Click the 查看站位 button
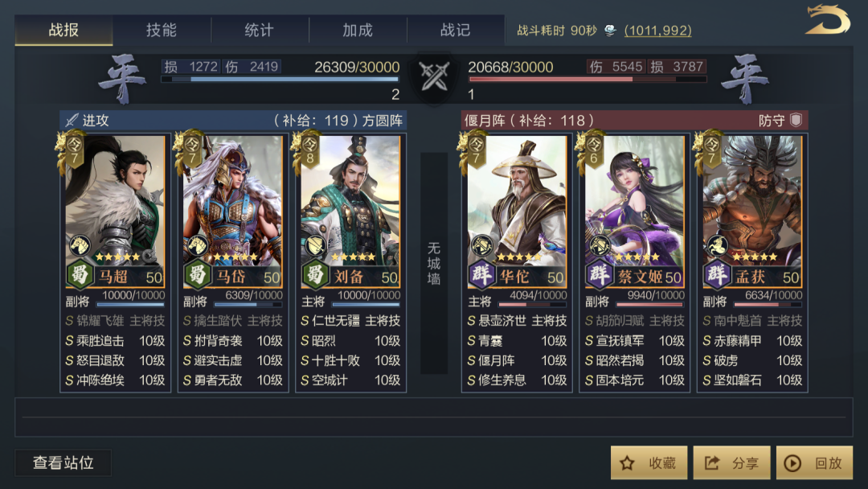 pyautogui.click(x=63, y=462)
